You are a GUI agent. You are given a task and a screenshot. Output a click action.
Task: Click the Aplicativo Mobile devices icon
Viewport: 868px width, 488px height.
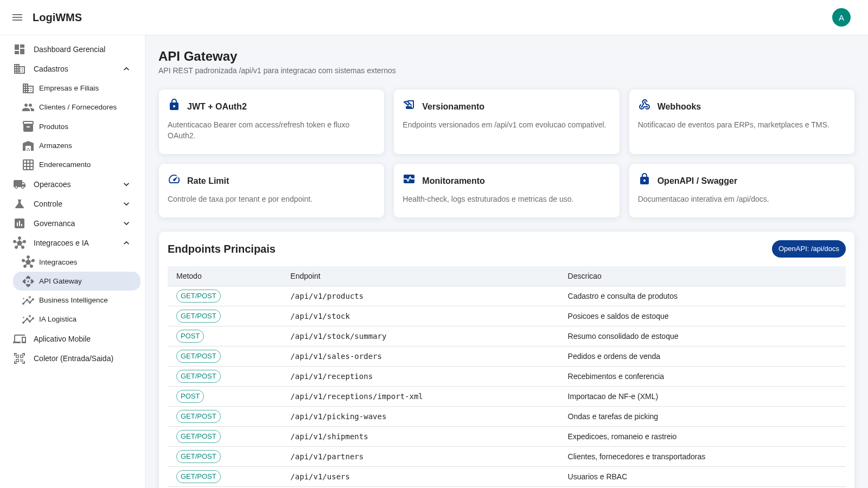click(20, 339)
